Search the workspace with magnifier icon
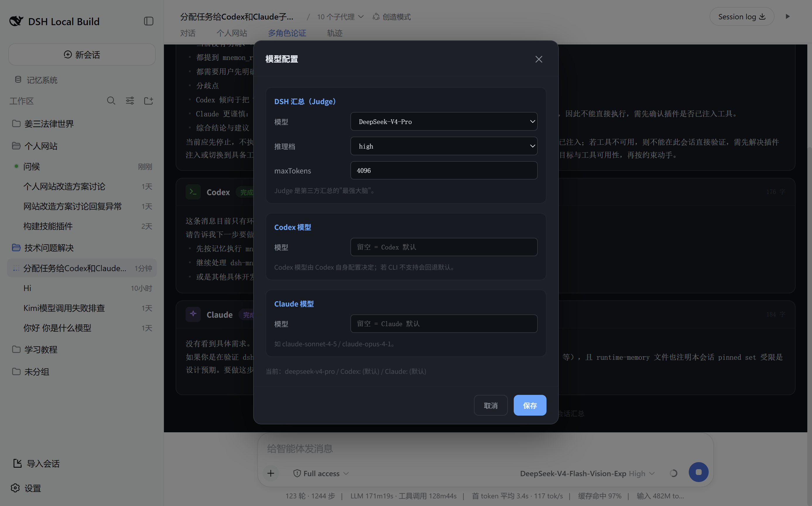Viewport: 812px width, 506px height. (x=111, y=101)
